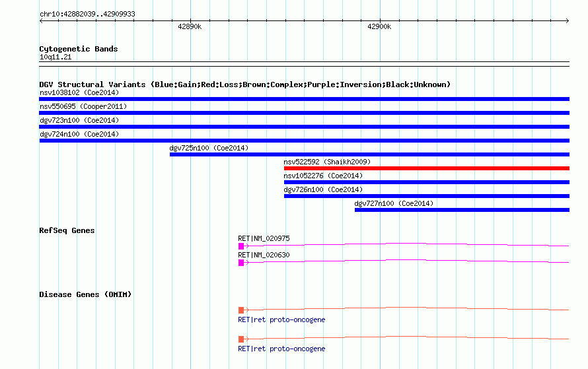Click the chr10:42882039..42909933 coordinates label
The width and height of the screenshot is (588, 369).
[87, 14]
